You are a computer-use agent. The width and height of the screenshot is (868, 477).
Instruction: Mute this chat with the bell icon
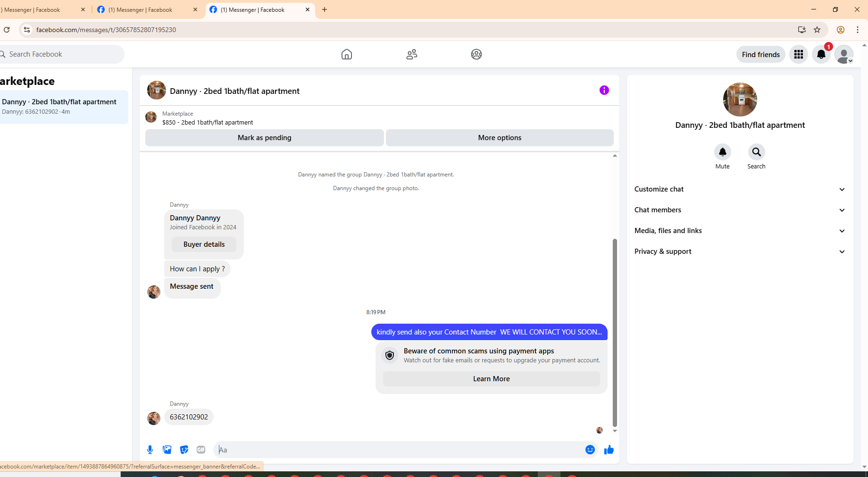(722, 152)
